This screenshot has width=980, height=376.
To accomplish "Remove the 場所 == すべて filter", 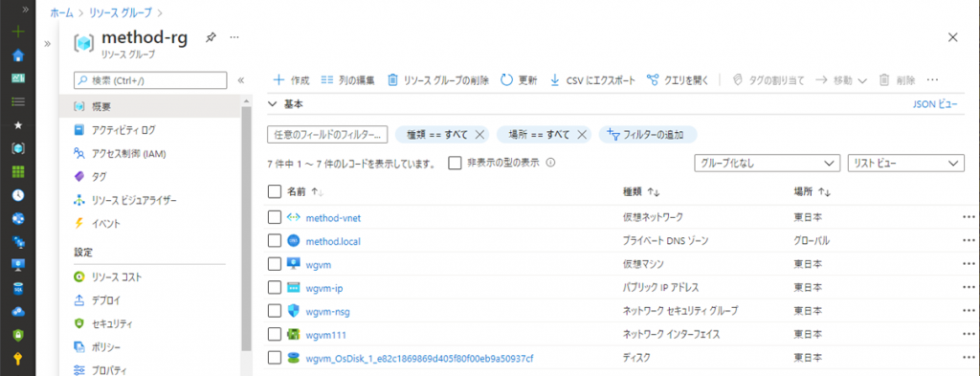I will tap(581, 134).
